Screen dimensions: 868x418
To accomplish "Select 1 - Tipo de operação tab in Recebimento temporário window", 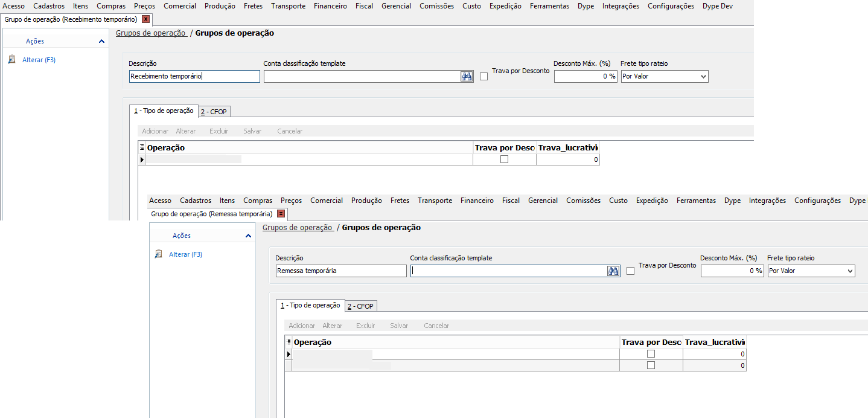I will click(x=164, y=111).
